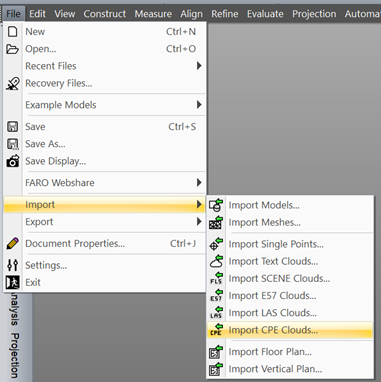Choose Import Single Points... entry
Screen dimensions: 381x382
coord(290,244)
